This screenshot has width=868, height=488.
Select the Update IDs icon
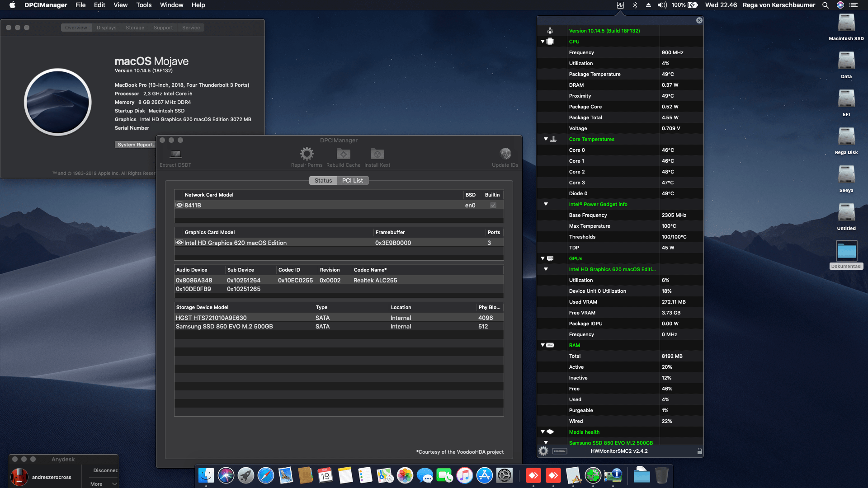[505, 154]
